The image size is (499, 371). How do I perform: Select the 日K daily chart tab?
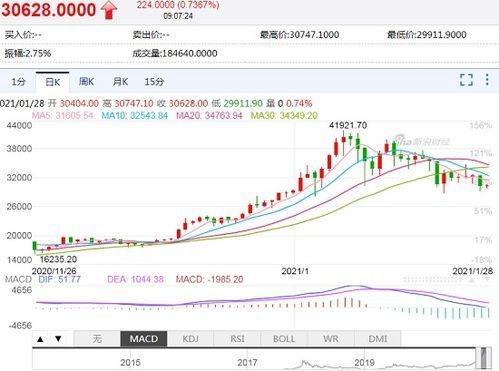click(x=53, y=82)
